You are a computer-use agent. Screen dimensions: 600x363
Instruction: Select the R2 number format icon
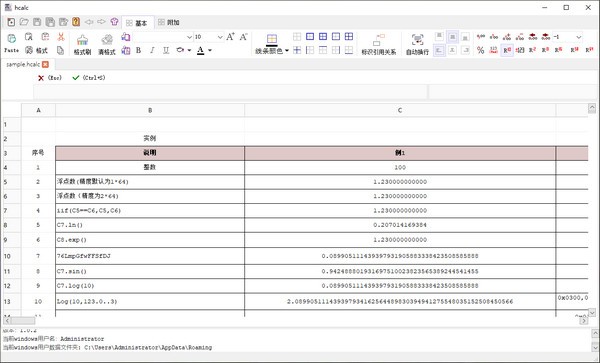(x=532, y=50)
